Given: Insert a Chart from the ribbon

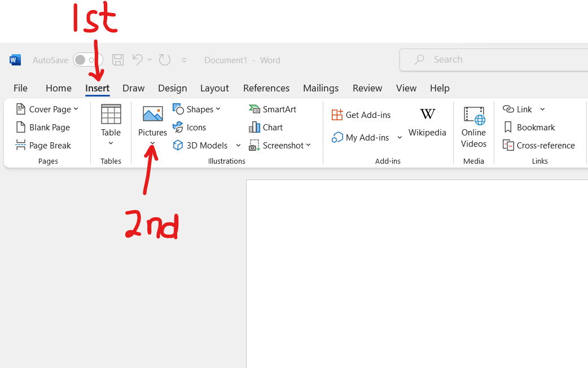Looking at the screenshot, I should pos(254,128).
